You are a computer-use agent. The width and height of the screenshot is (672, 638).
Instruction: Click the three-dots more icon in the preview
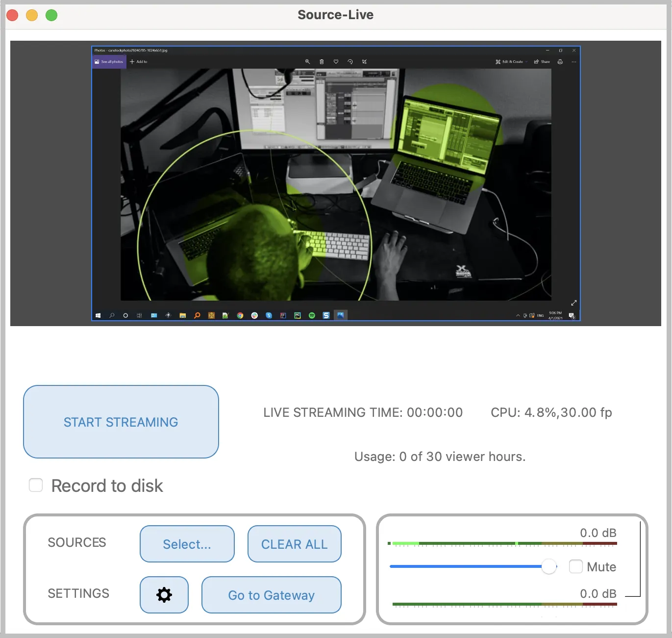click(574, 62)
